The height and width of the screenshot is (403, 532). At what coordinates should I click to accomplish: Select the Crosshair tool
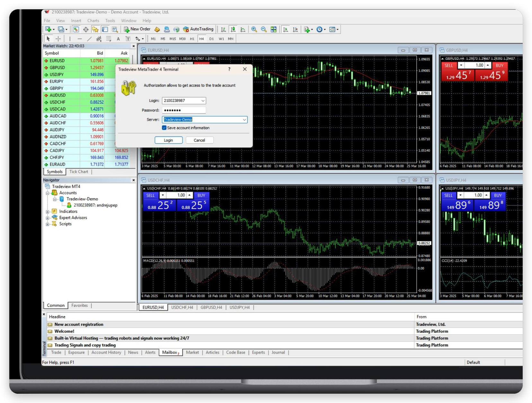coord(58,39)
